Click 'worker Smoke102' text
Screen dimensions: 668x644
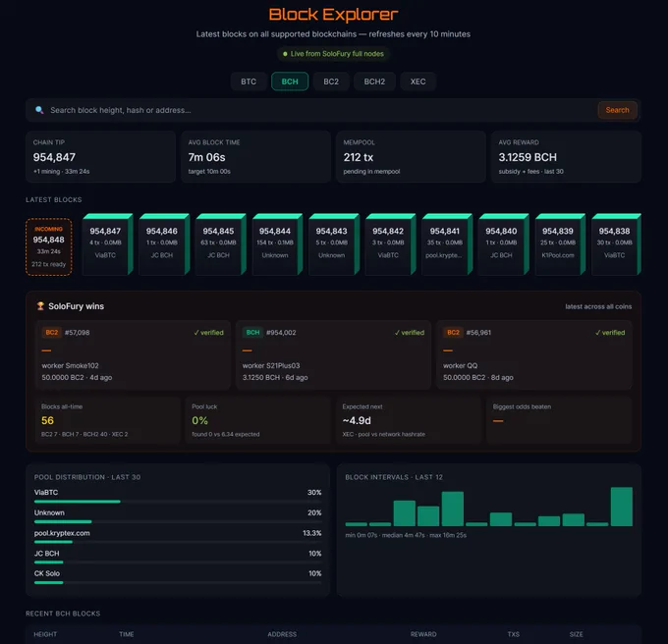pos(71,365)
